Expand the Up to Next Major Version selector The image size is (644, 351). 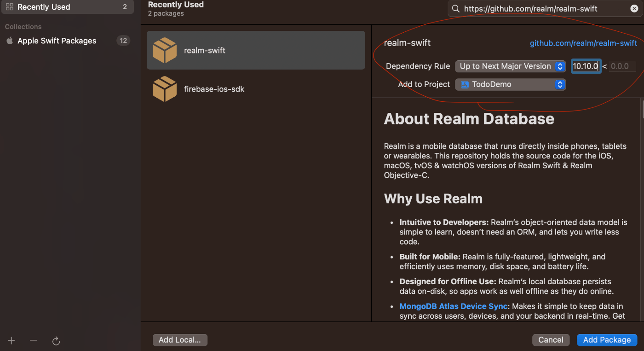(x=560, y=66)
